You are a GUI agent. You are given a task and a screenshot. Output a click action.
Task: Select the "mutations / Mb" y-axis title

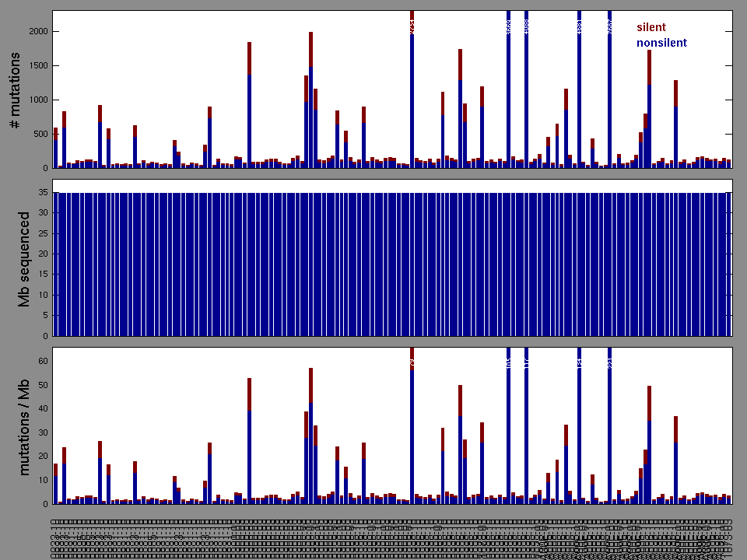click(x=23, y=426)
